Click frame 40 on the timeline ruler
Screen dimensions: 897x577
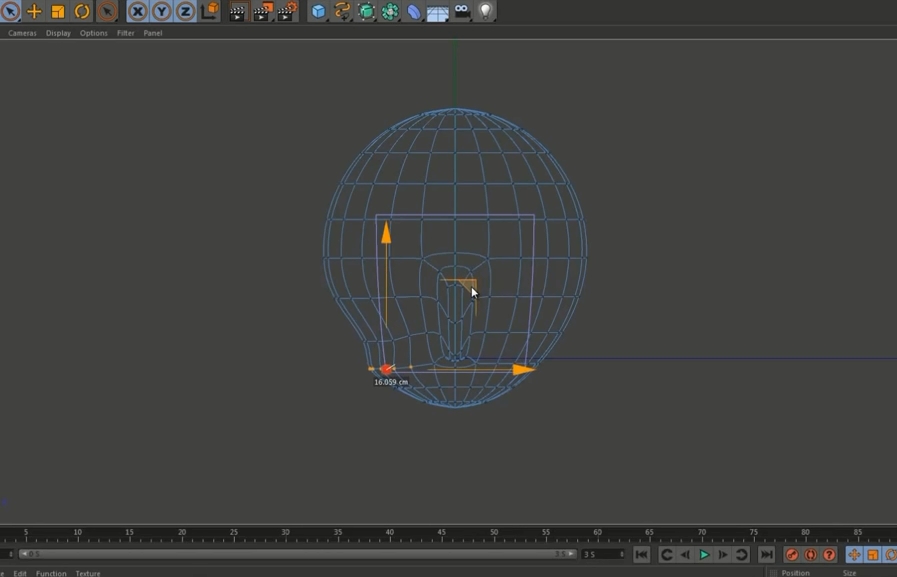(x=390, y=532)
